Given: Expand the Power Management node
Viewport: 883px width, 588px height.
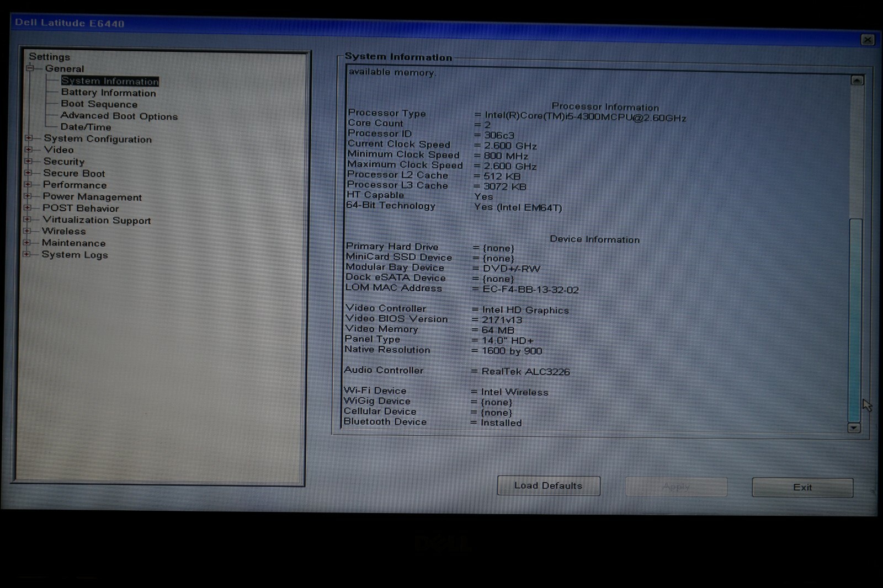Looking at the screenshot, I should tap(28, 196).
